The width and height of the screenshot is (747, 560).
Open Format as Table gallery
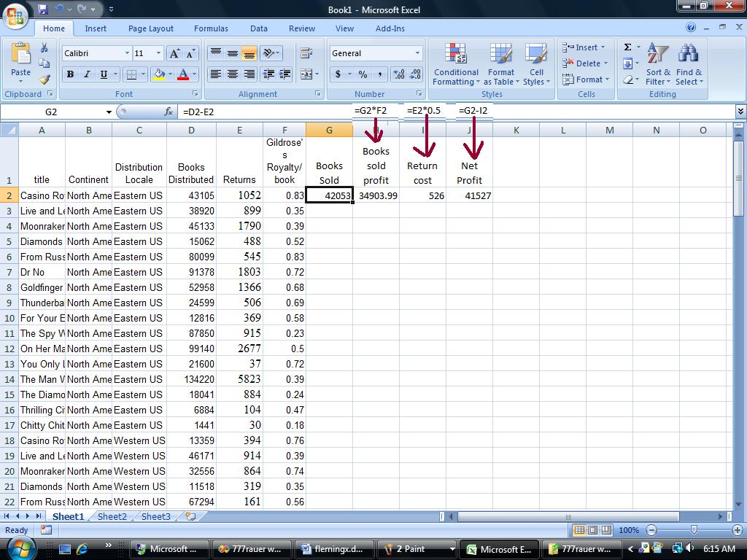click(501, 64)
